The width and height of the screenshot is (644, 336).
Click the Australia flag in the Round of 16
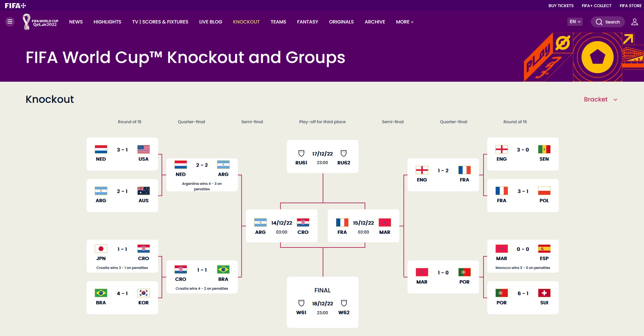(x=143, y=191)
